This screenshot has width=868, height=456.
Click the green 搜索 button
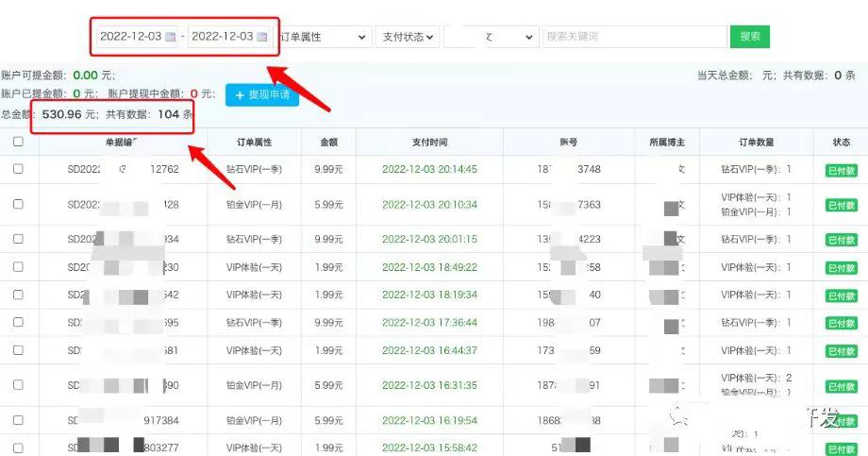pyautogui.click(x=750, y=37)
